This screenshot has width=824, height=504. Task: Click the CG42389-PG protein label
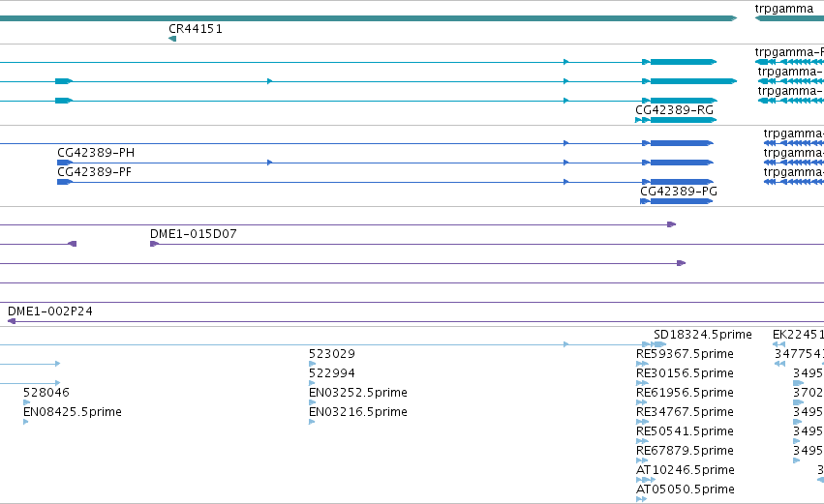[x=679, y=192]
